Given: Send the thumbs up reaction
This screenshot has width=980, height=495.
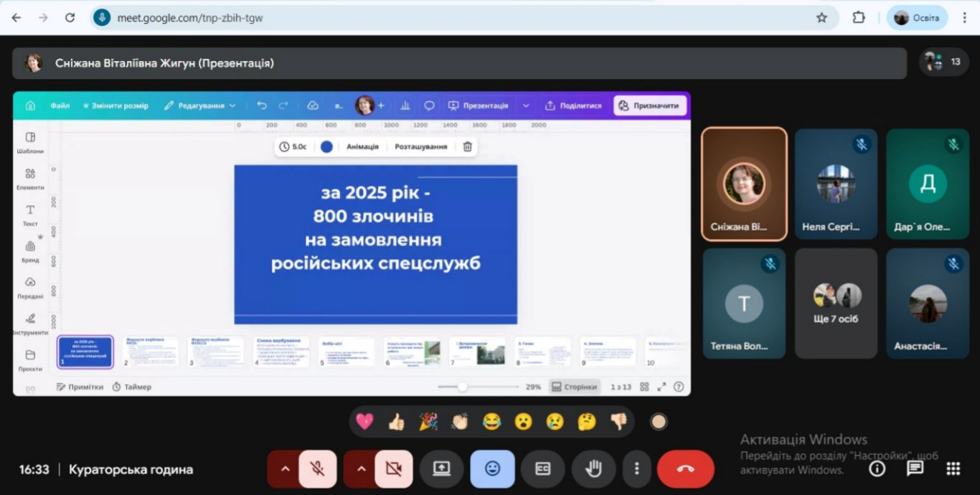Looking at the screenshot, I should pos(396,422).
